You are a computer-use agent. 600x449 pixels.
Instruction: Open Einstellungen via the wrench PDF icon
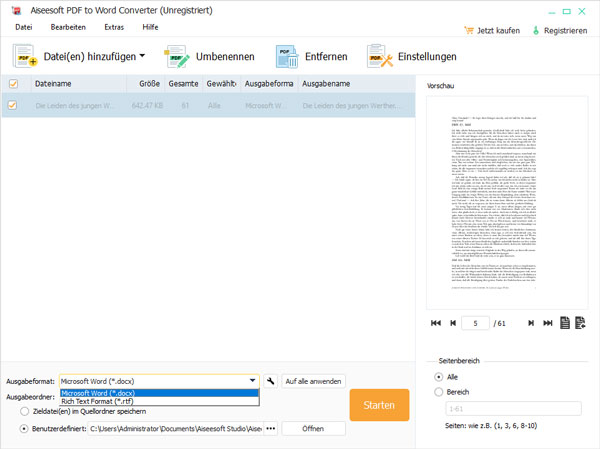coord(380,56)
